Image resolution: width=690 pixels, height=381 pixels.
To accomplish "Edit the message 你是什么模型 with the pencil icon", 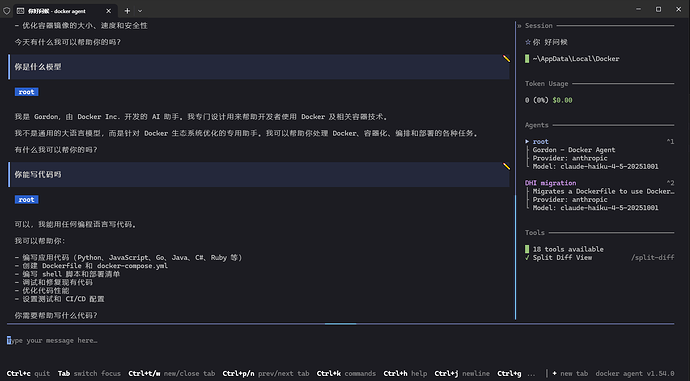I will 506,59.
